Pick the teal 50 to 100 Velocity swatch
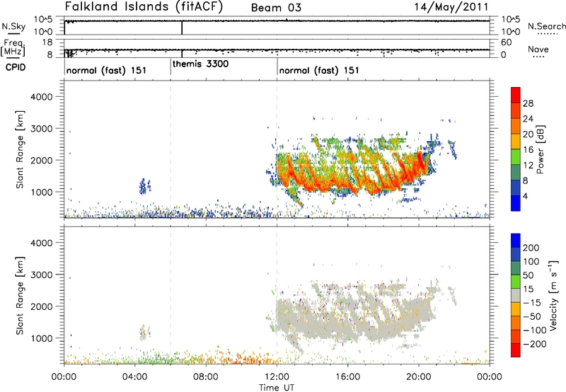The height and width of the screenshot is (392, 566). click(516, 268)
